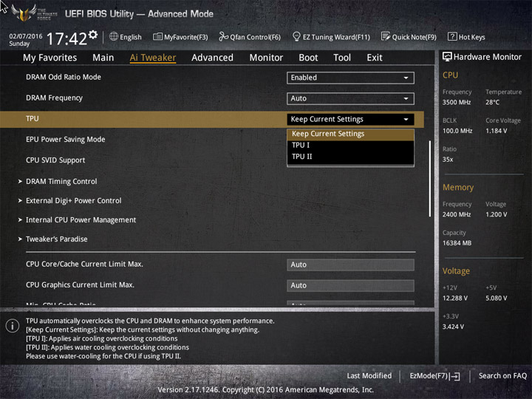Image resolution: width=532 pixels, height=399 pixels.
Task: Click the version 2.17.1246 copyright text
Action: (x=266, y=390)
